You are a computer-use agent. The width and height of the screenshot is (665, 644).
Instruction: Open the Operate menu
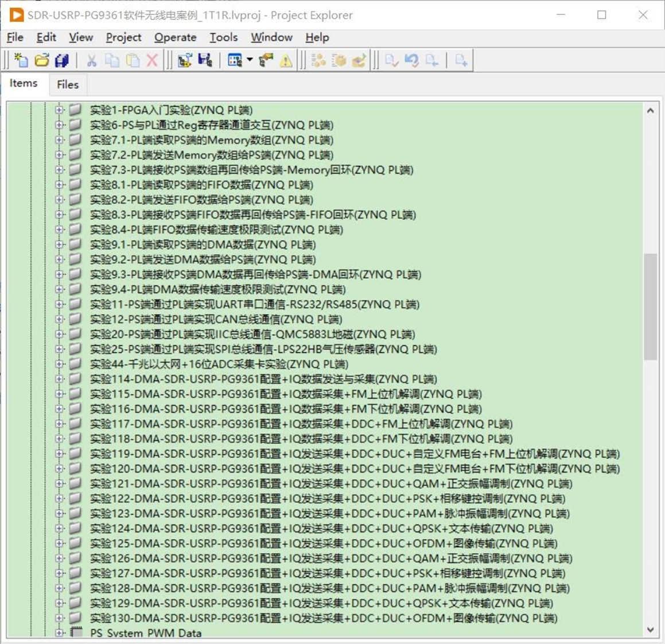click(x=175, y=38)
